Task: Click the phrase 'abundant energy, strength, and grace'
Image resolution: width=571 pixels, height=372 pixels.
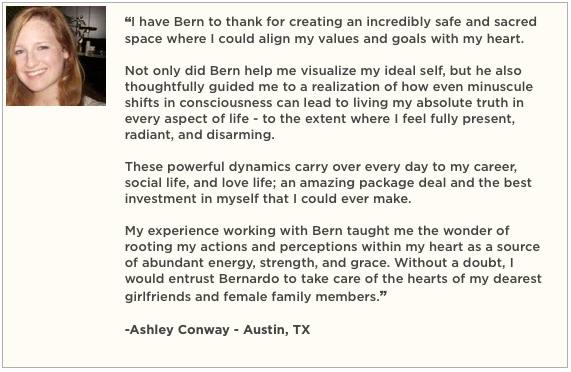Action: click(x=265, y=263)
